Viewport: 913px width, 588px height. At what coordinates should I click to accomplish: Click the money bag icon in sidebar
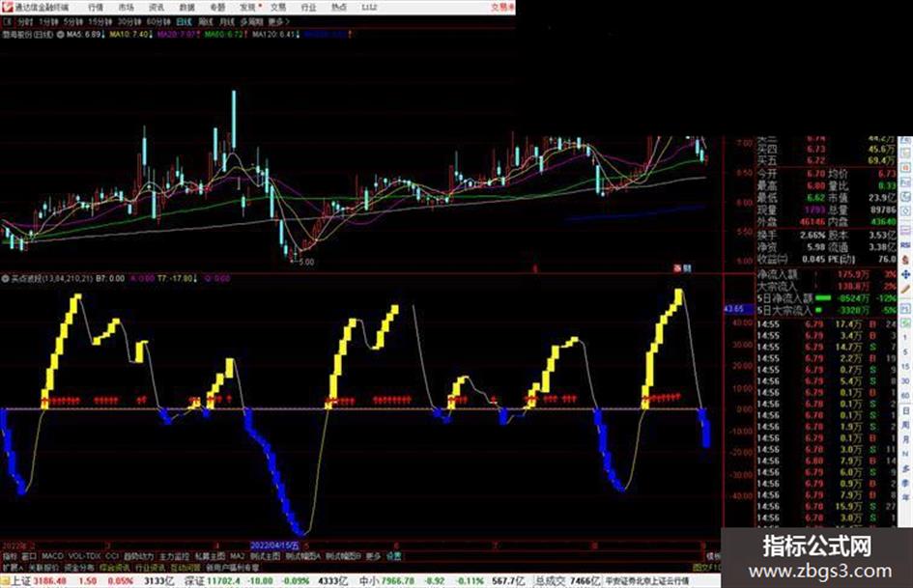pyautogui.click(x=906, y=260)
